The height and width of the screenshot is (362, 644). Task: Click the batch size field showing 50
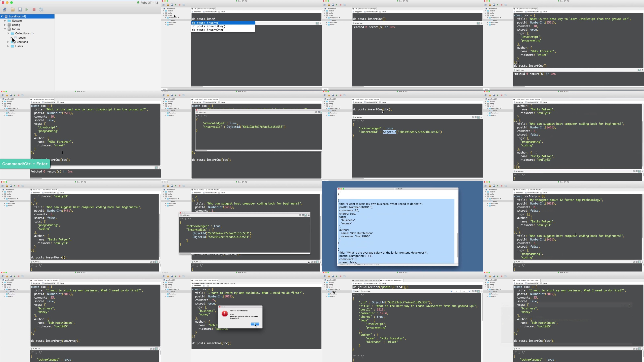[x=464, y=291]
